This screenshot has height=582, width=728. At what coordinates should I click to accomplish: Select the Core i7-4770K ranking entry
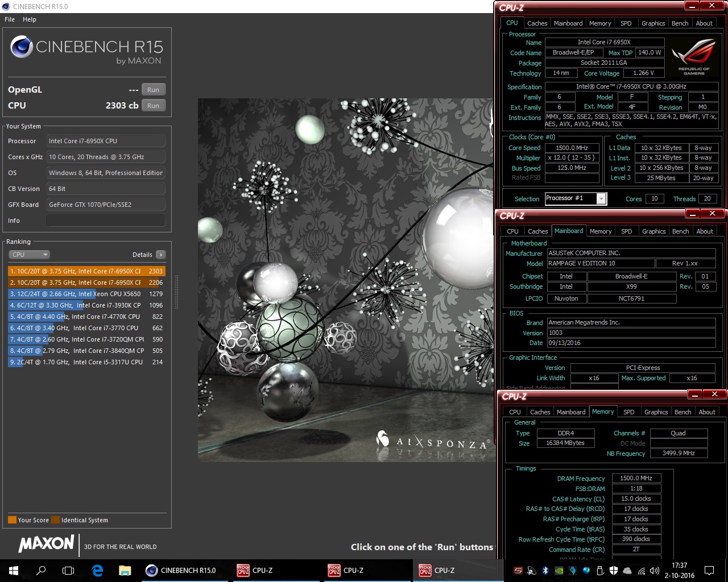tap(86, 317)
